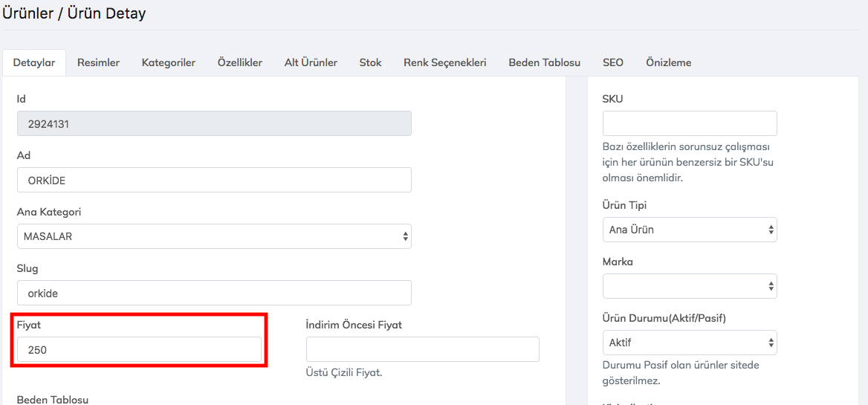
Task: Focus the Slug input field
Action: [x=214, y=293]
